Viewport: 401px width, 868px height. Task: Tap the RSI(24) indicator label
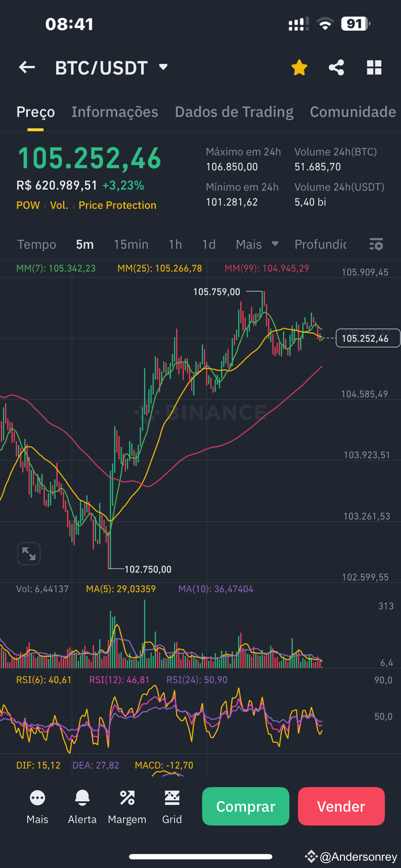(x=197, y=680)
